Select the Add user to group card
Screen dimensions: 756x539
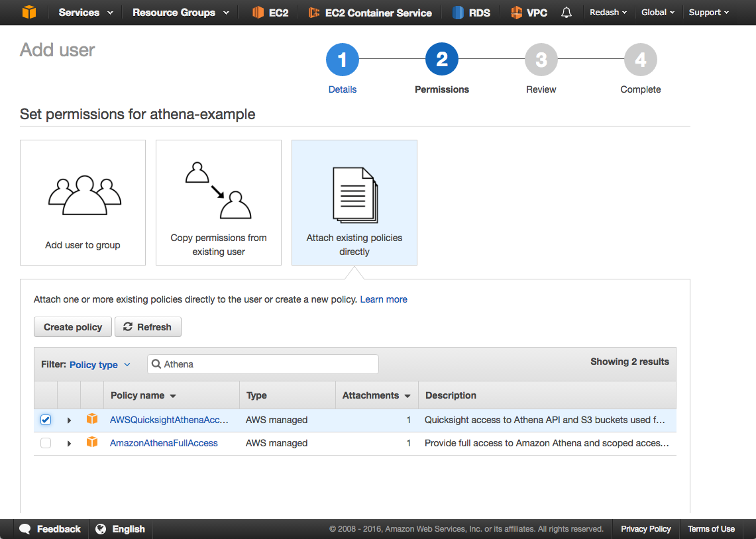83,203
